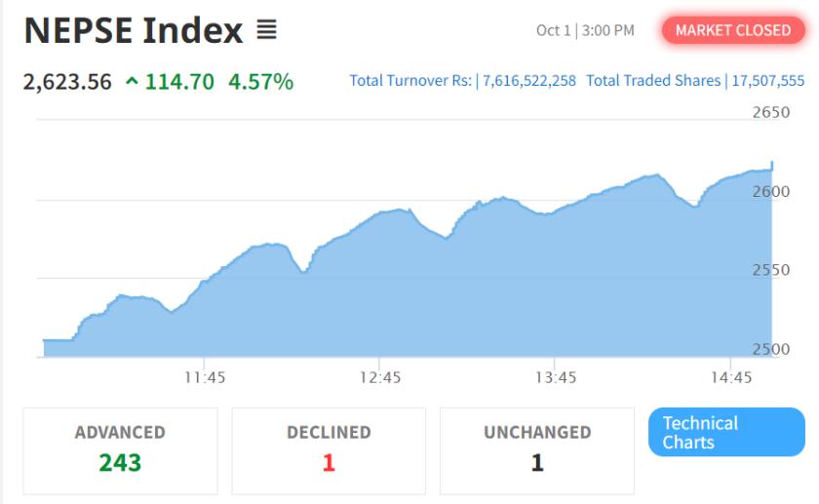Viewport: 819px width, 504px height.
Task: Click the Oct 1 3:00 PM timestamp
Action: 585,31
